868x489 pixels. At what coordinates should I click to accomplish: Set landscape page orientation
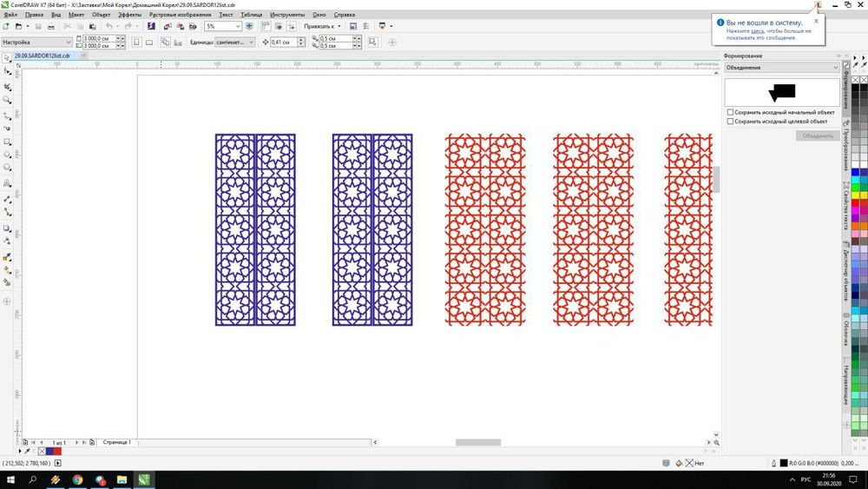click(x=149, y=42)
